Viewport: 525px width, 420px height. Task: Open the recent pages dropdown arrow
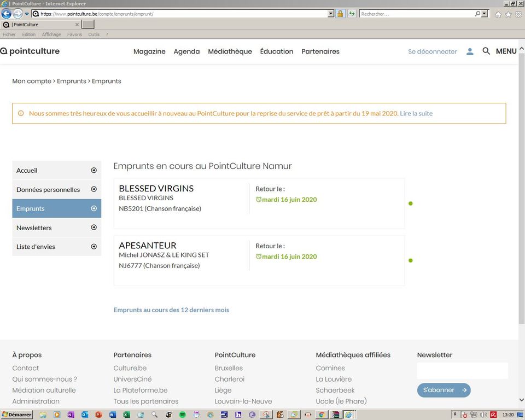[x=27, y=14]
